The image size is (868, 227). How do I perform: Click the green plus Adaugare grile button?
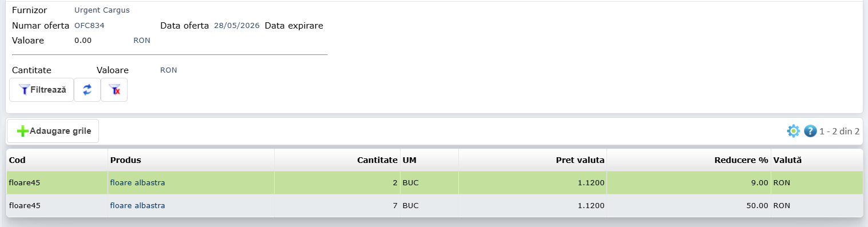[x=53, y=131]
